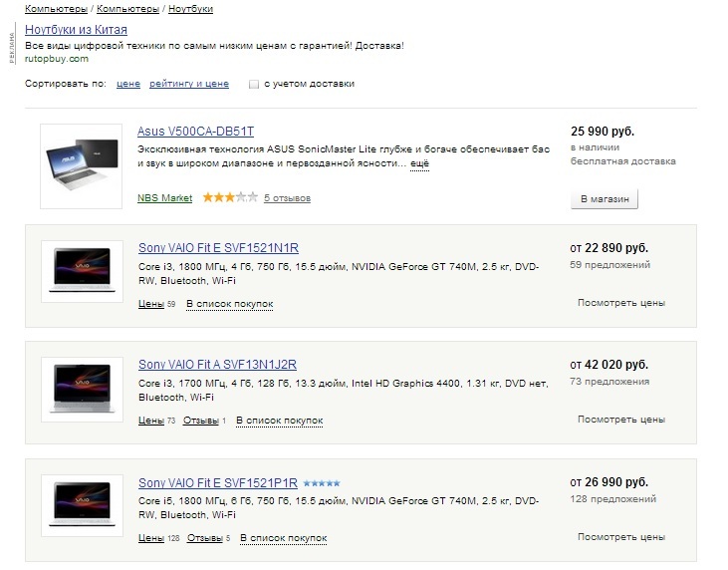Read the '5 отзывов' for NBS Market
Screen dimensions: 728x570
coord(287,198)
